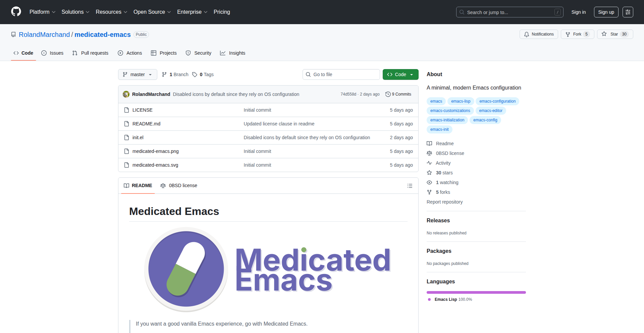View the 1 watching list
This screenshot has height=333, width=644.
point(442,182)
